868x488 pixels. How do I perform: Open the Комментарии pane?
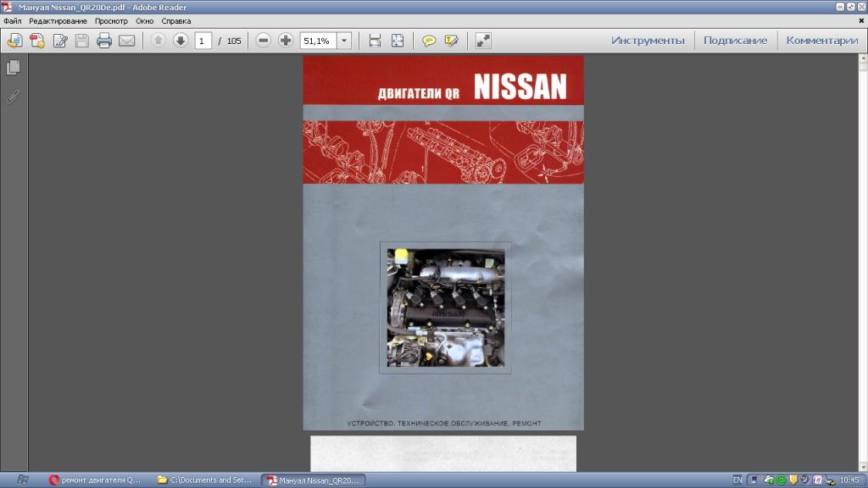click(822, 41)
